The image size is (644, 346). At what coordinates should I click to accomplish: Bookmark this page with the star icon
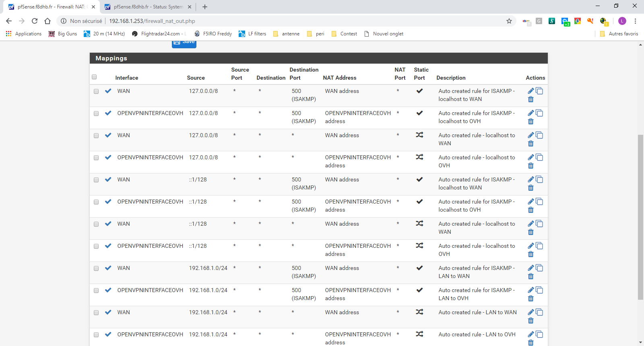509,21
